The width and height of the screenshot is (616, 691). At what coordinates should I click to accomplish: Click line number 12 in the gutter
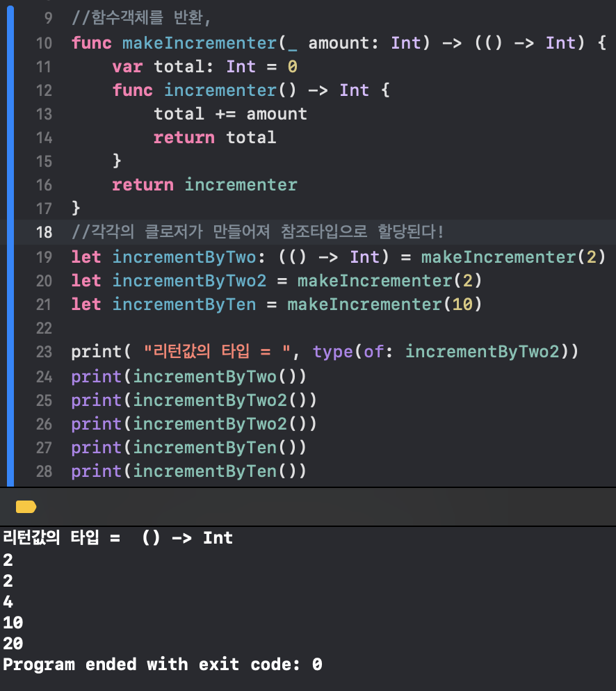[44, 90]
